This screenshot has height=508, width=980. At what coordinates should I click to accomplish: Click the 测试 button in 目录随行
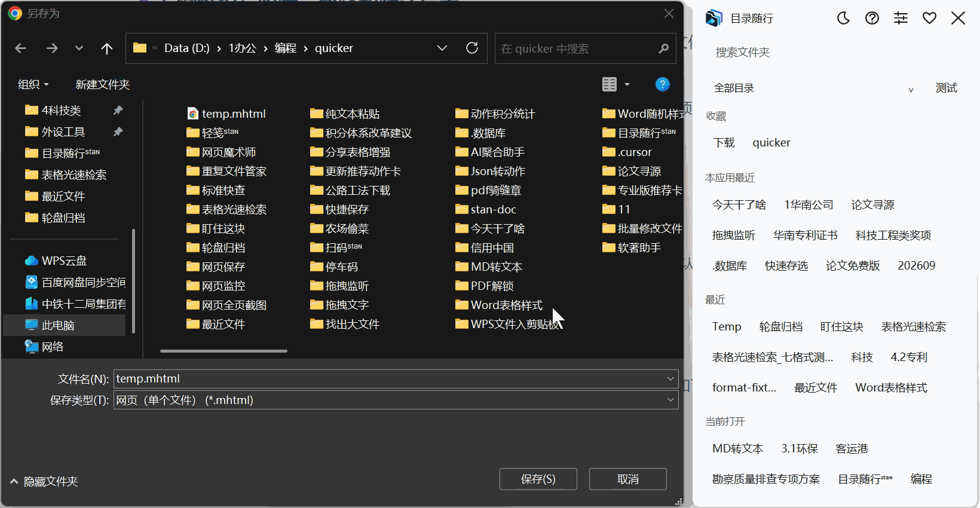(947, 88)
